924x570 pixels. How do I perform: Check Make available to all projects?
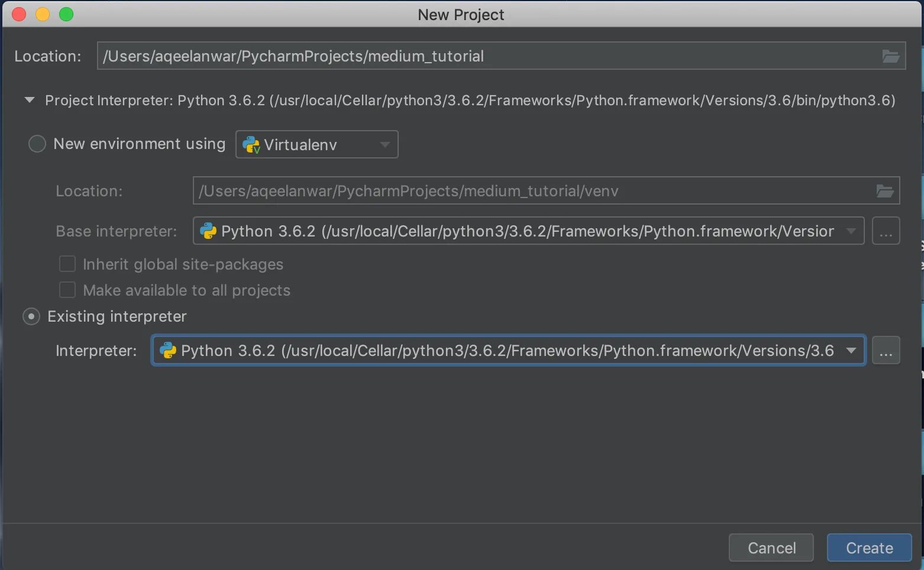[67, 290]
